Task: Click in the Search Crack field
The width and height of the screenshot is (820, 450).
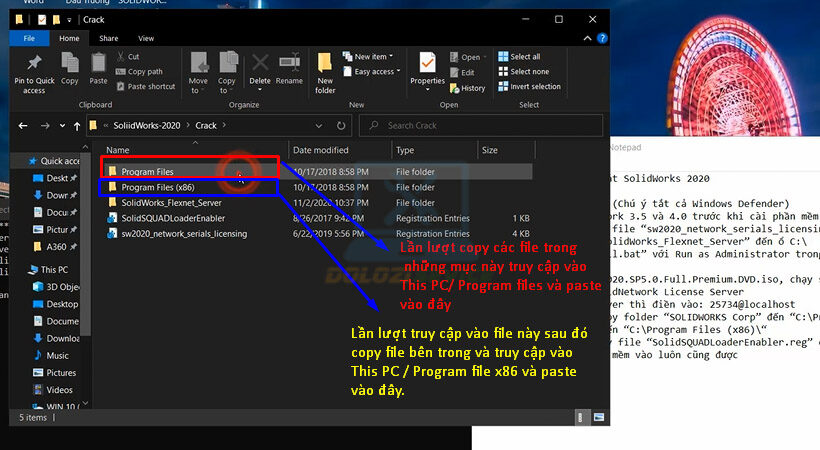Action: pyautogui.click(x=480, y=126)
